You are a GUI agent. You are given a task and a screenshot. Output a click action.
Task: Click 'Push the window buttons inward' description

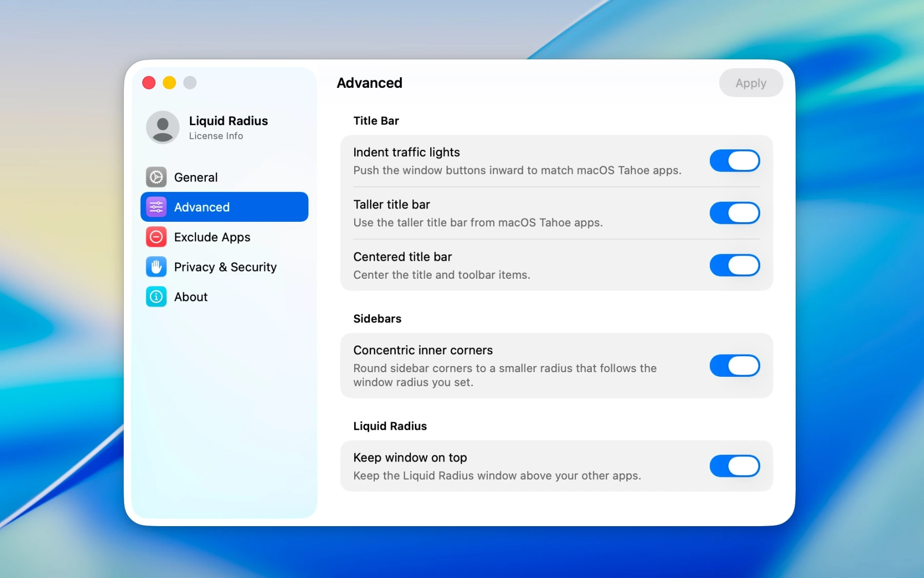(x=517, y=170)
